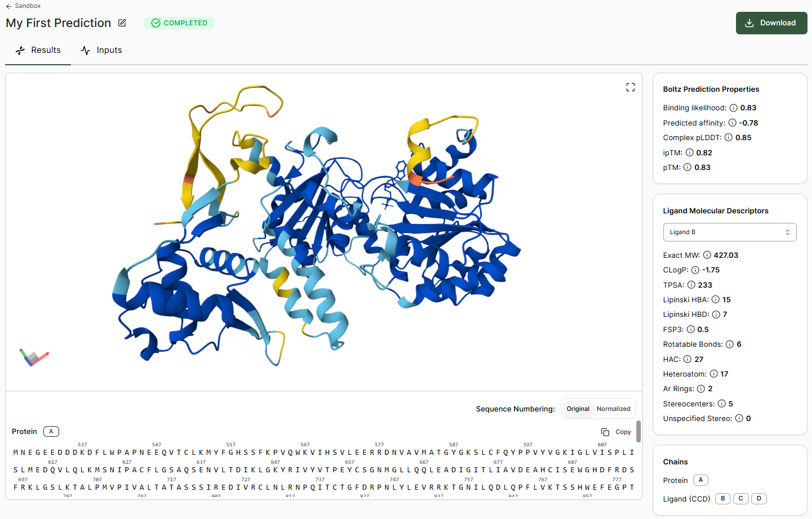Open the Inputs tab
Screen dimensions: 812x519
point(101,50)
